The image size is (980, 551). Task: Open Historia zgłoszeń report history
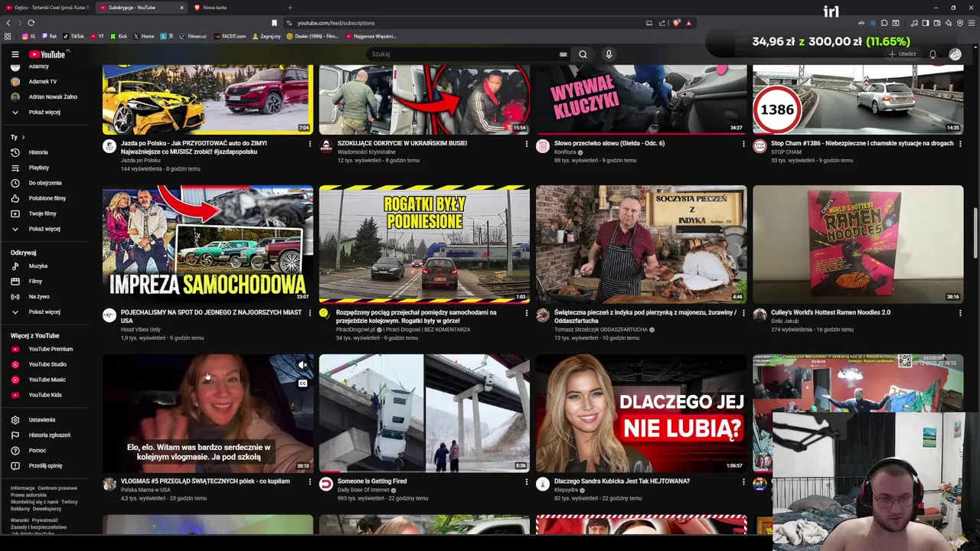(x=49, y=435)
